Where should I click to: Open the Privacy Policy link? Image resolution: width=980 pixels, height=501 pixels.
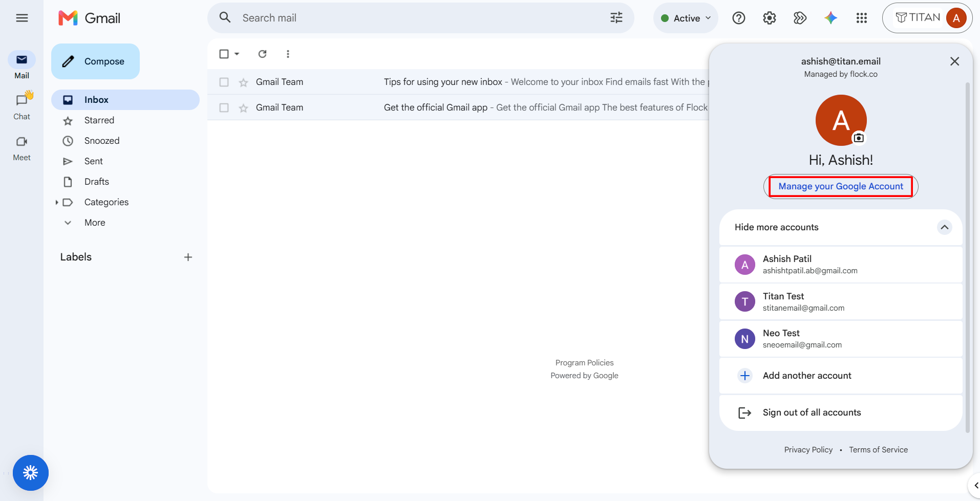tap(808, 450)
